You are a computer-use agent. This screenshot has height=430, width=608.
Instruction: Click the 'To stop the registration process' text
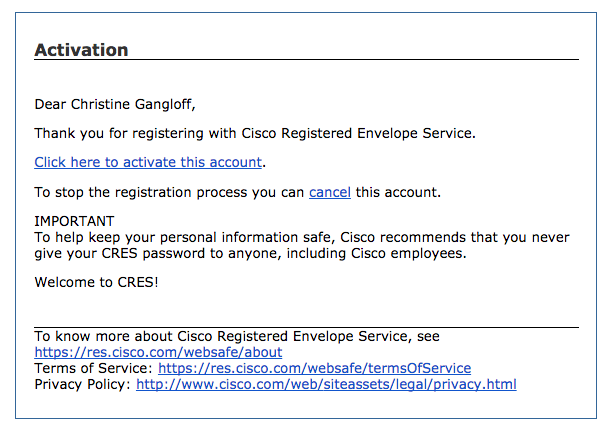(170, 192)
